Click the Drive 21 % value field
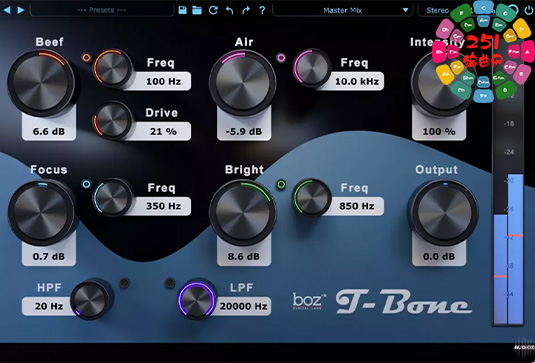The width and height of the screenshot is (535, 363). 163,131
